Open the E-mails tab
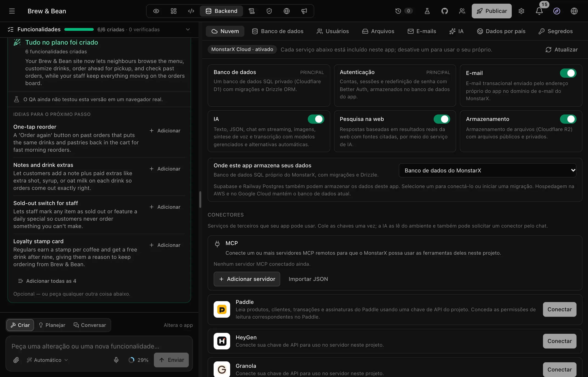 (422, 31)
